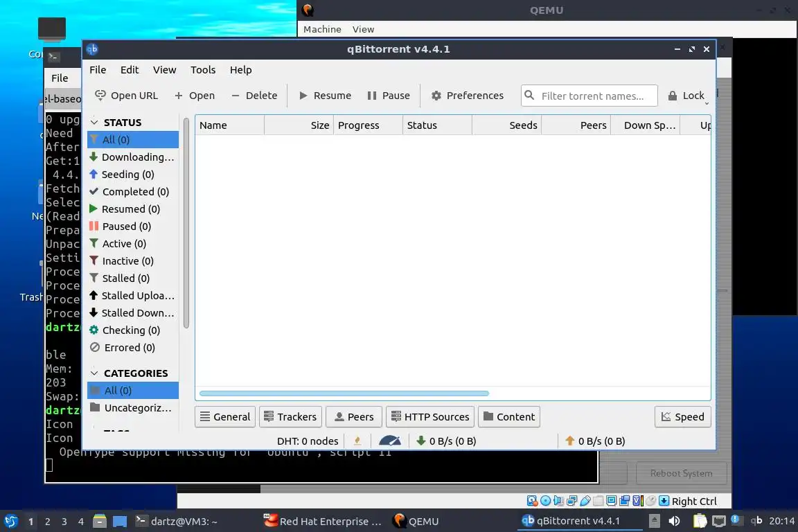Screen dimensions: 798x532
Task: Open the File menu in qBittorrent
Action: pos(98,70)
